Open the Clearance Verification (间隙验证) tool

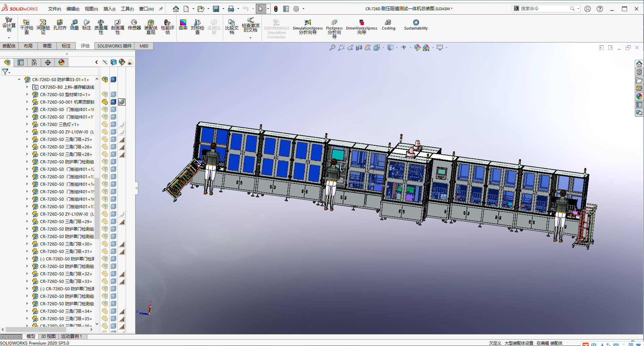43,26
